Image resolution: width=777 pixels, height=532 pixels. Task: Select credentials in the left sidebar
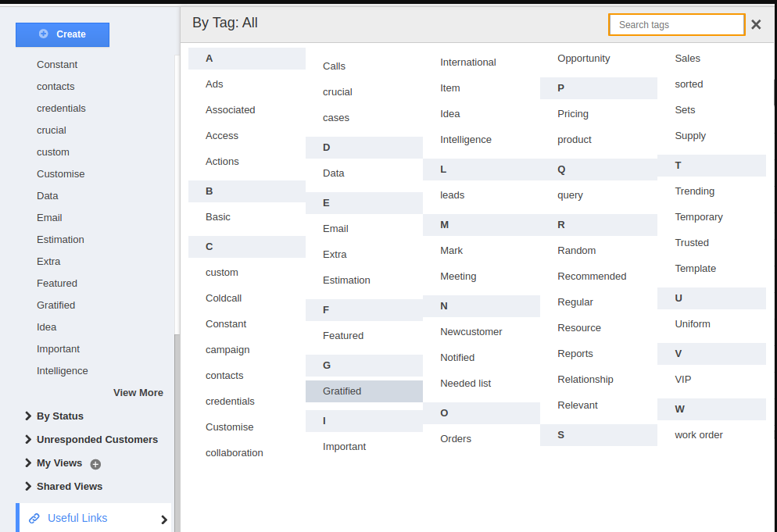pyautogui.click(x=61, y=109)
